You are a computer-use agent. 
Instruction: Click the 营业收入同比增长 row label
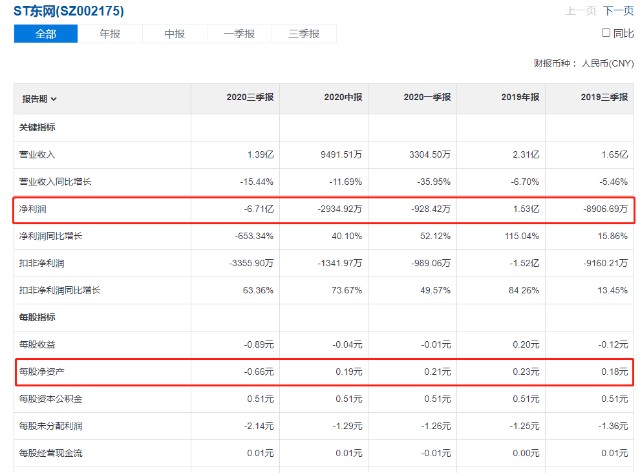55,182
